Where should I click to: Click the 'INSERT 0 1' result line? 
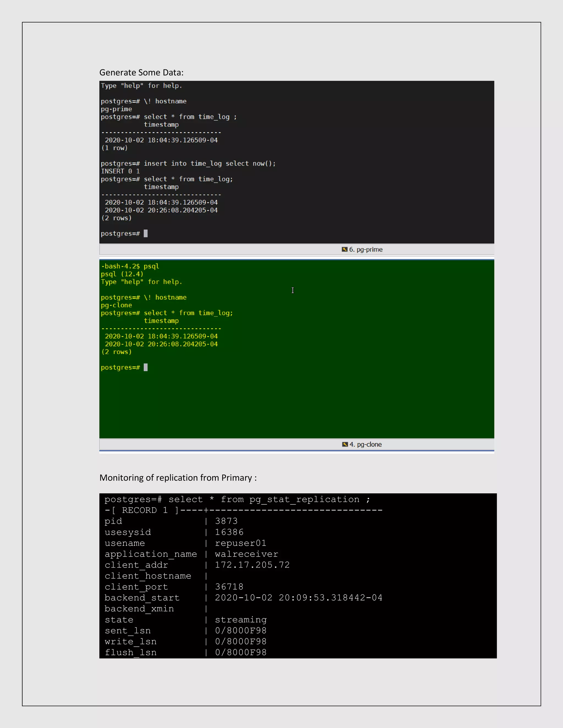120,171
